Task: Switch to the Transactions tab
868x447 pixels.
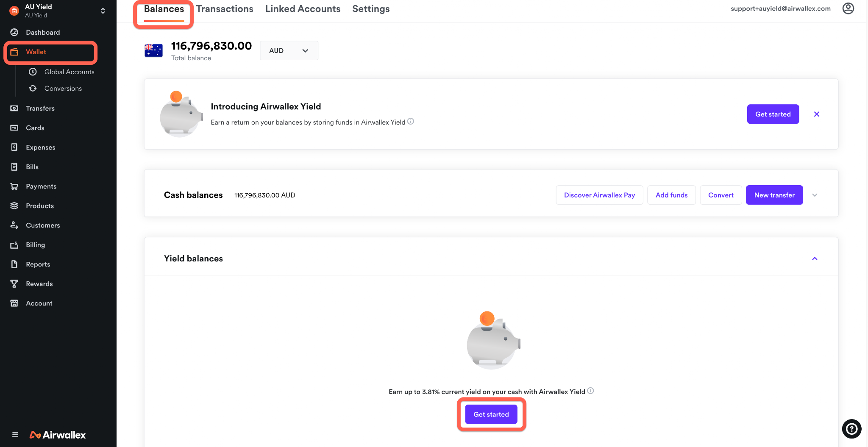Action: pos(225,9)
